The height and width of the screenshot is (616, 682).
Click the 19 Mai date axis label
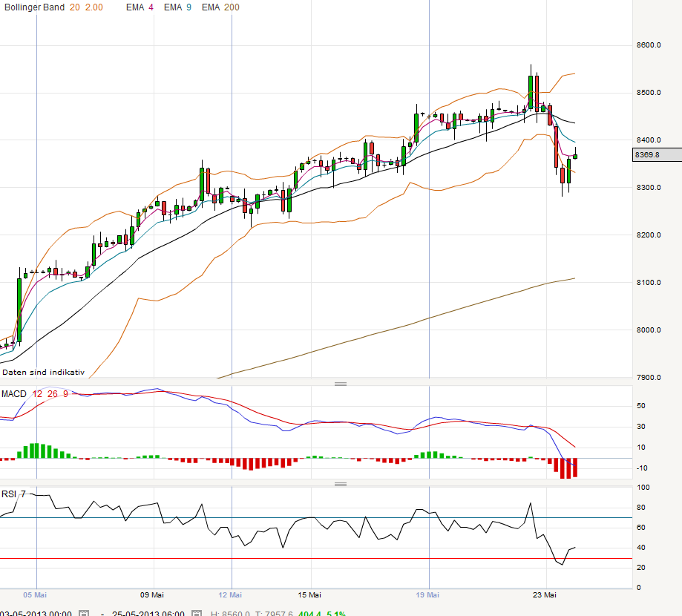[427, 594]
